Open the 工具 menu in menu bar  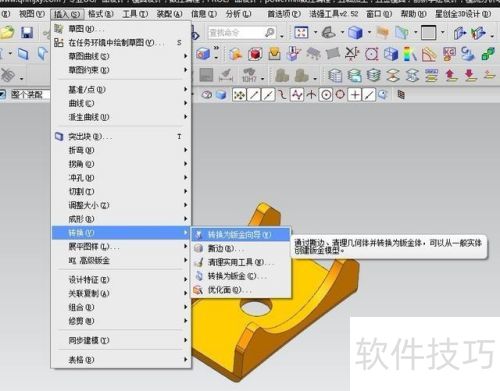(135, 14)
